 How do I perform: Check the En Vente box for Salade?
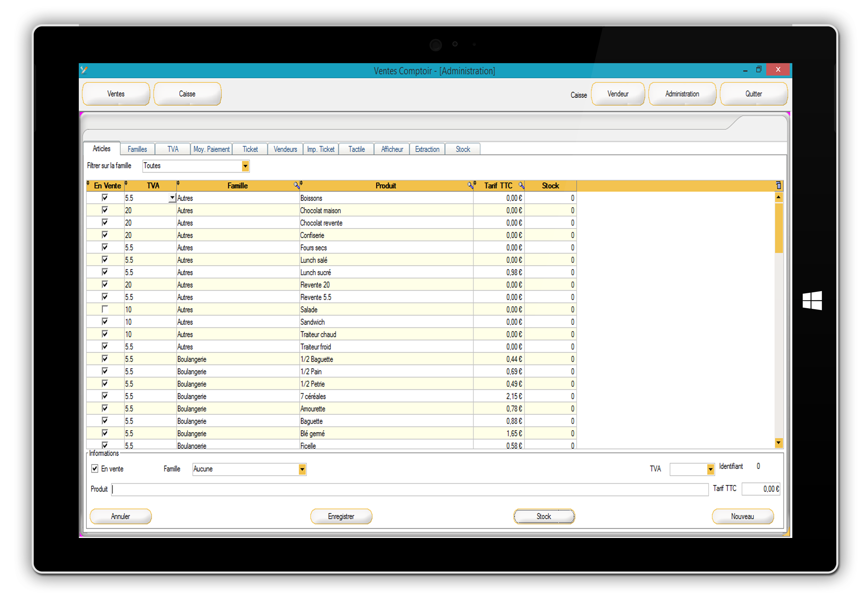(105, 309)
